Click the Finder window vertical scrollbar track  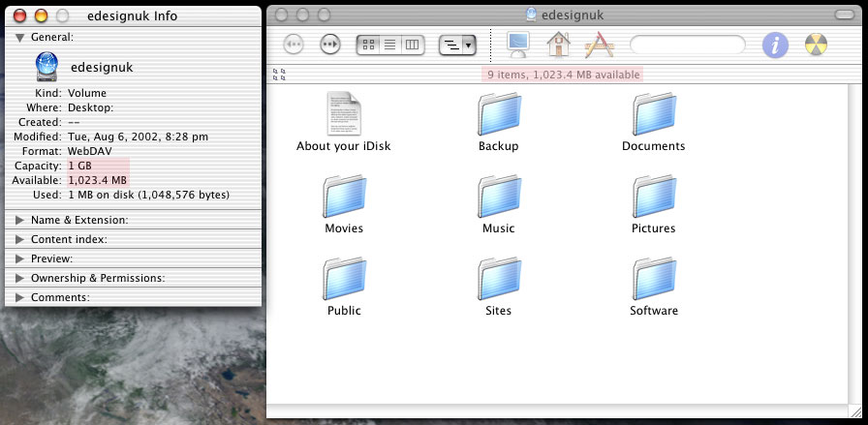(x=854, y=244)
